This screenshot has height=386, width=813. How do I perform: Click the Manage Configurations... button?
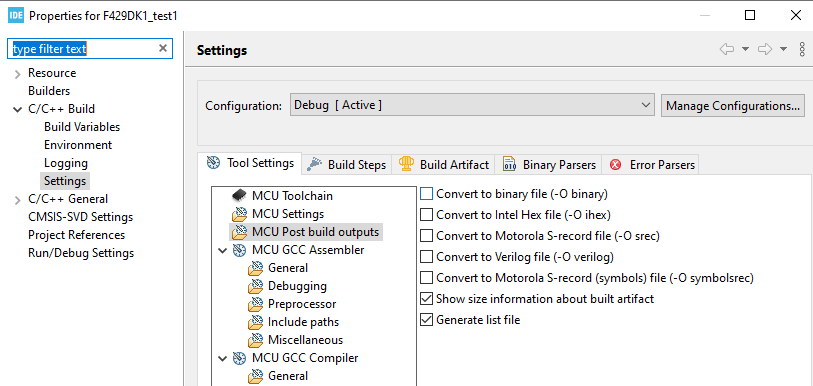pos(733,106)
